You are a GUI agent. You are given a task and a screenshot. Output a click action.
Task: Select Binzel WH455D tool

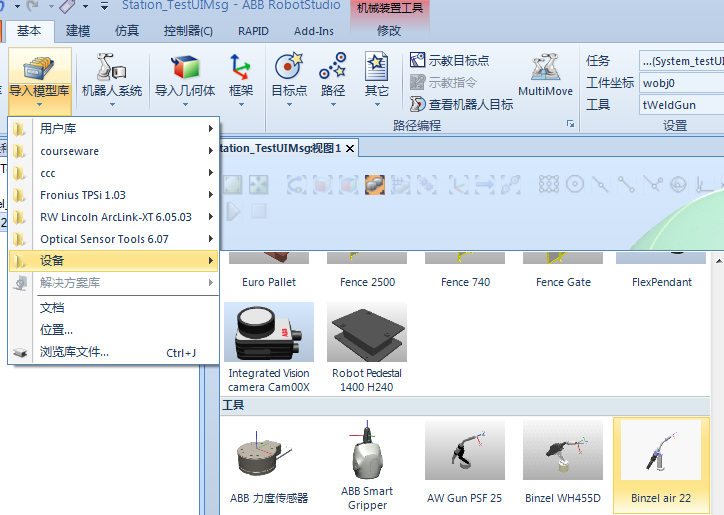[x=563, y=465]
